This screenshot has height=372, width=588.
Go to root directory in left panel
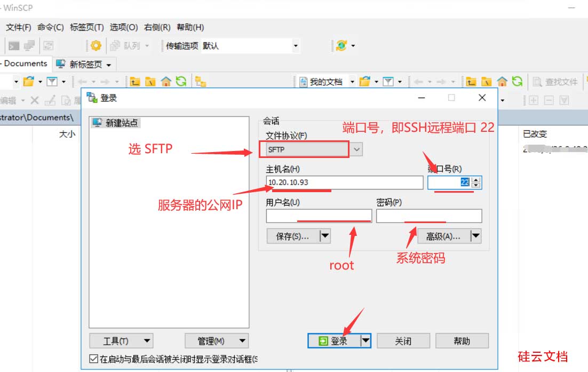pos(150,81)
